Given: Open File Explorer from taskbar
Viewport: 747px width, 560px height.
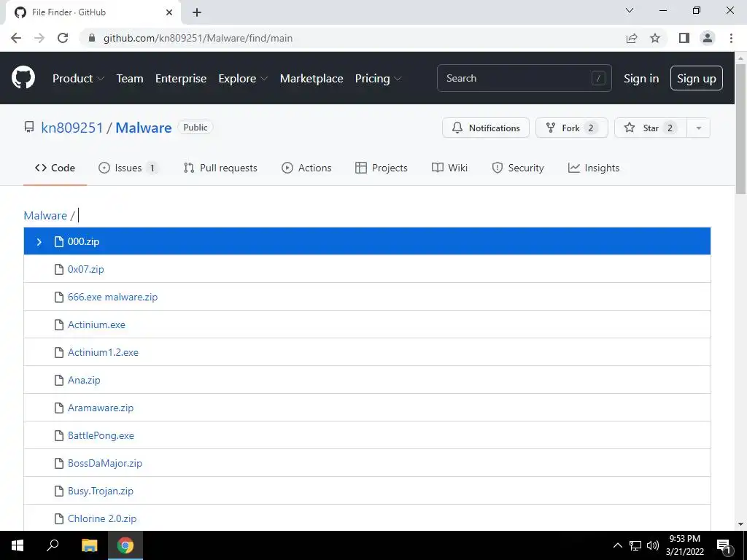Looking at the screenshot, I should [x=89, y=545].
